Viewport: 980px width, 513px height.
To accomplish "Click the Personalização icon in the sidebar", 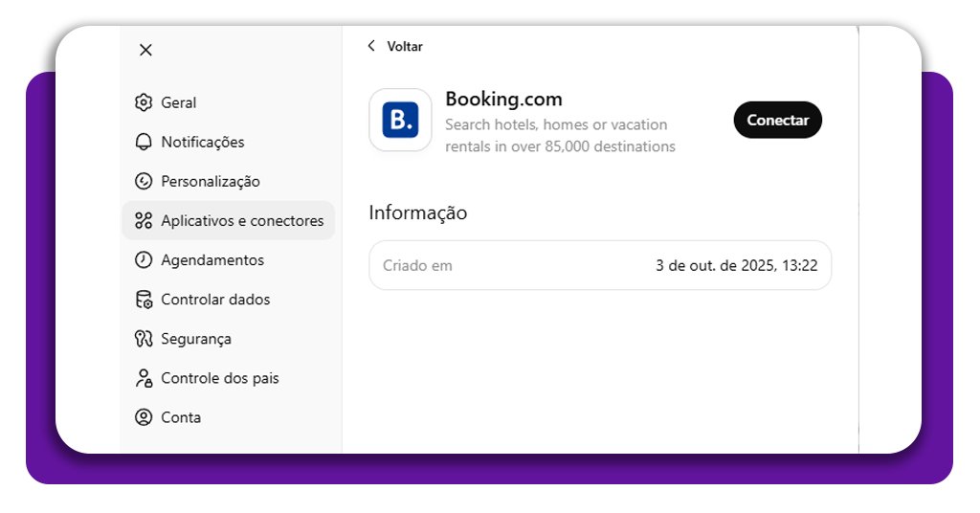I will 144,181.
